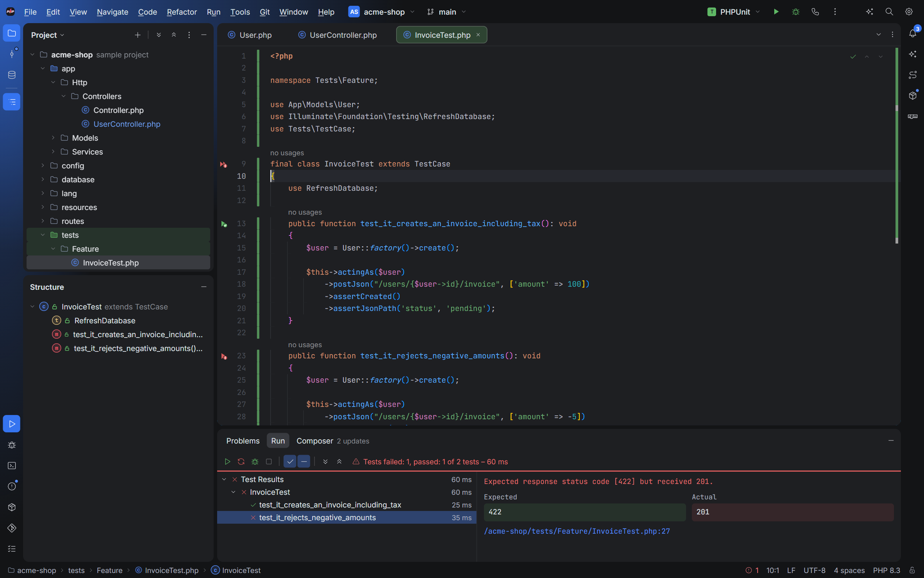The height and width of the screenshot is (578, 924).
Task: Click the Listen for PHP Debug Connections icon
Action: pos(815,12)
